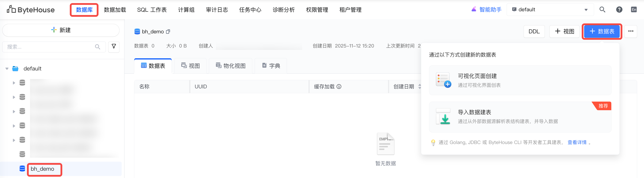This screenshot has height=178, width=644.
Task: Click the default folder icon
Action: tap(15, 68)
